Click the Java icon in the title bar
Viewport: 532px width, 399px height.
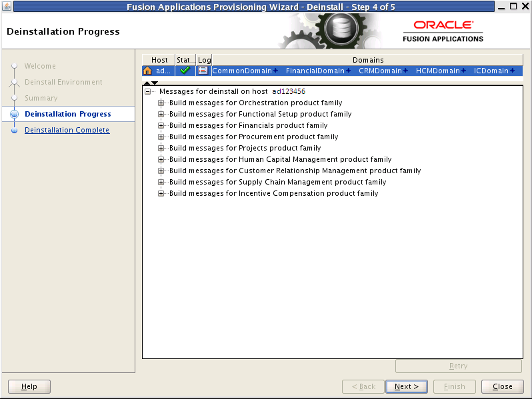(x=7, y=6)
